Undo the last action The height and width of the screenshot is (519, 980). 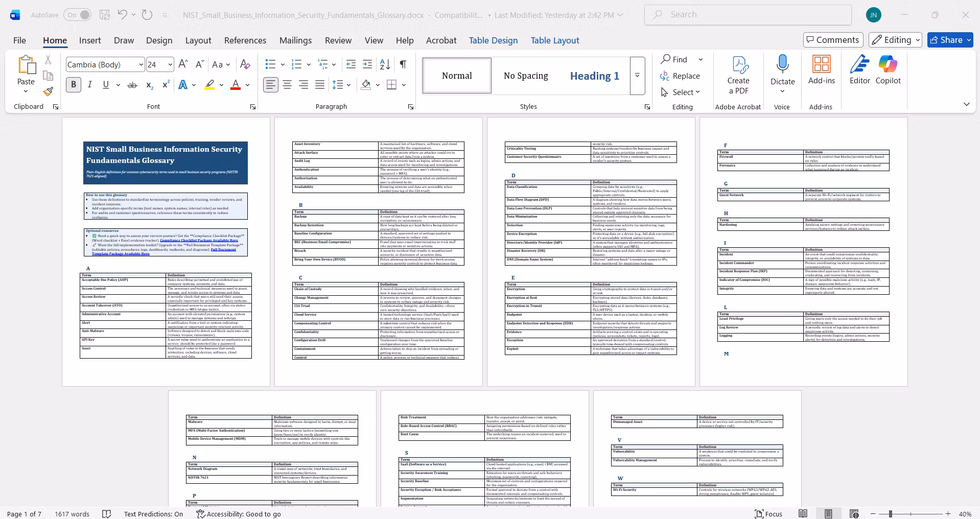coord(122,15)
